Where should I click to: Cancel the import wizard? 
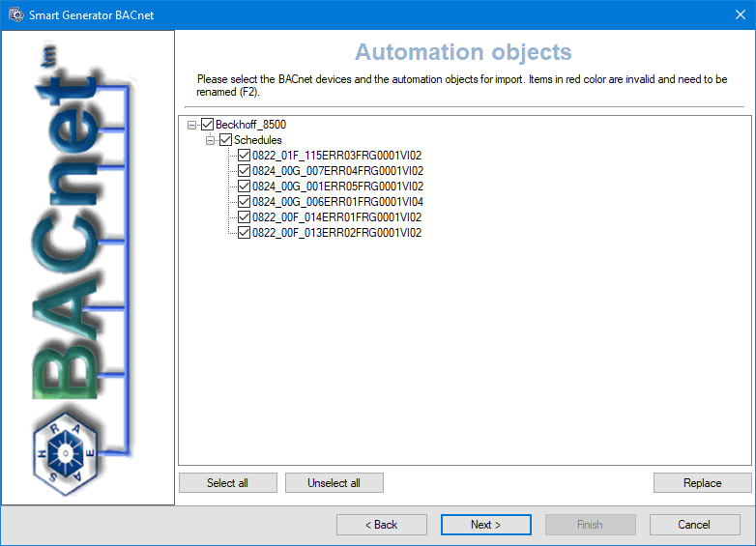pyautogui.click(x=694, y=525)
